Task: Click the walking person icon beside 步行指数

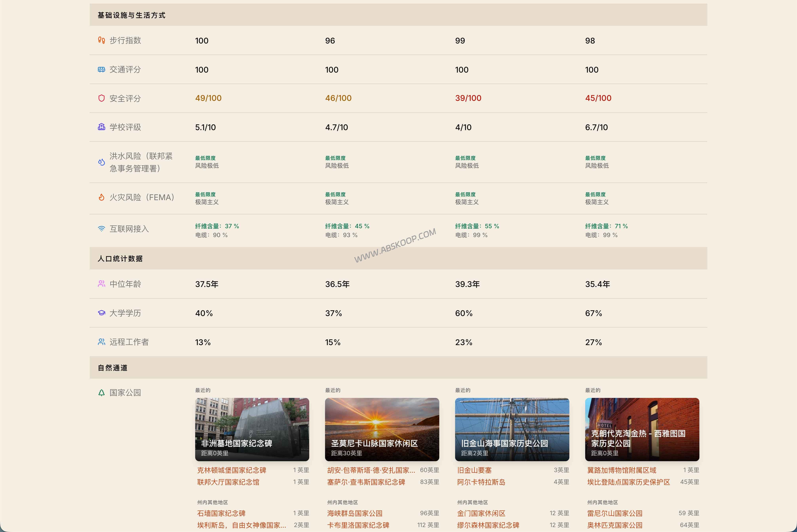Action: tap(101, 40)
